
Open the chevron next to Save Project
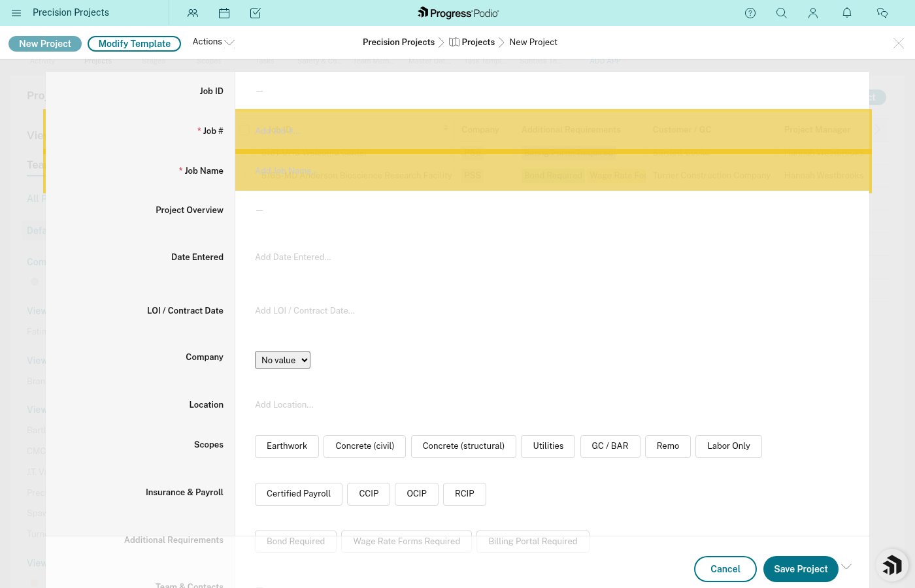(x=846, y=566)
